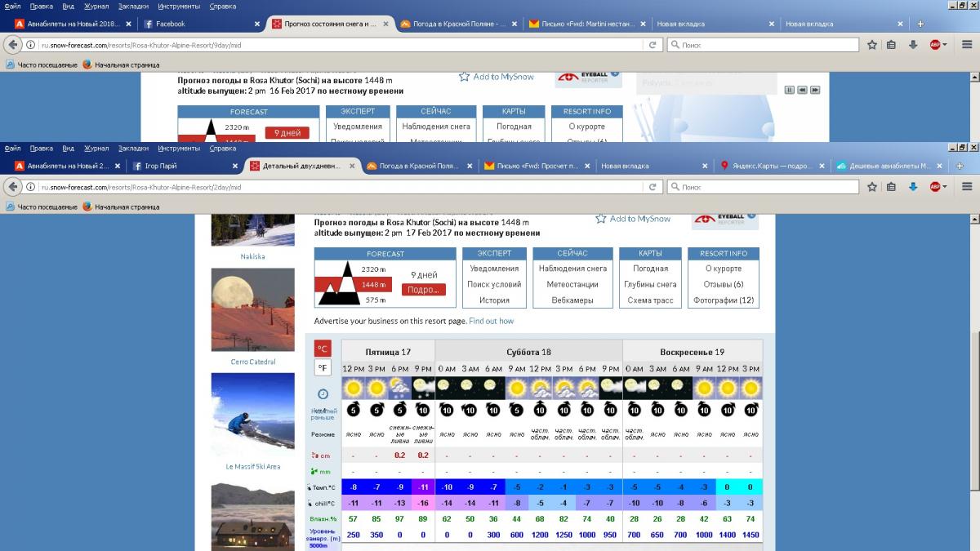Screen dimensions: 980x551
Task: Switch temperature units to °C
Action: click(323, 349)
